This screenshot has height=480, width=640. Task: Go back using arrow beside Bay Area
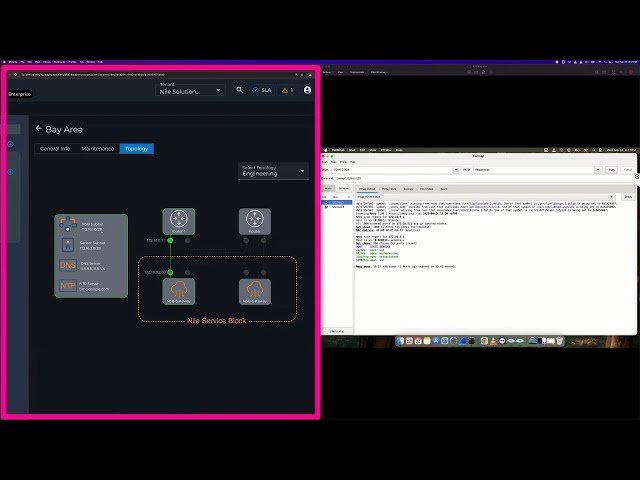click(x=39, y=129)
